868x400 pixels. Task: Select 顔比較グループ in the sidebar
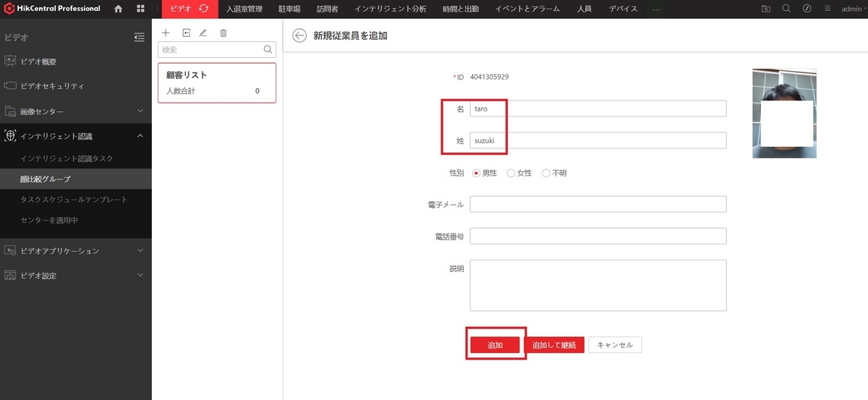[76, 179]
